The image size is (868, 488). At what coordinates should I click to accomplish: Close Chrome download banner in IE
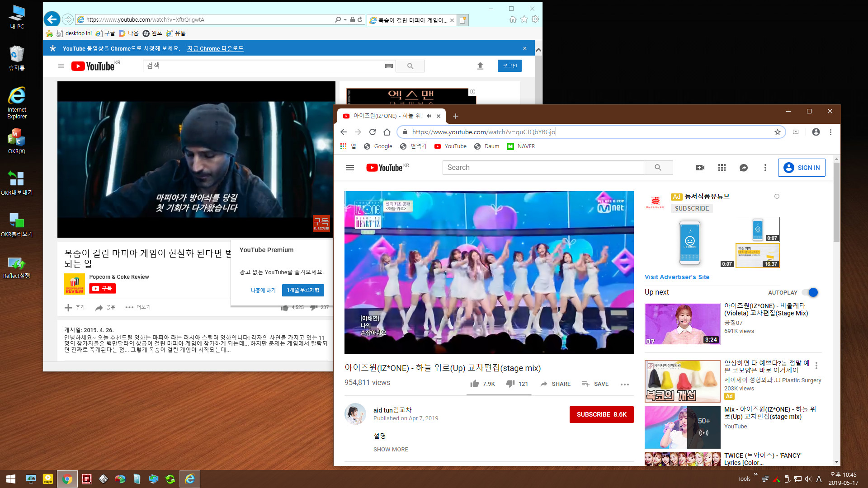coord(525,48)
